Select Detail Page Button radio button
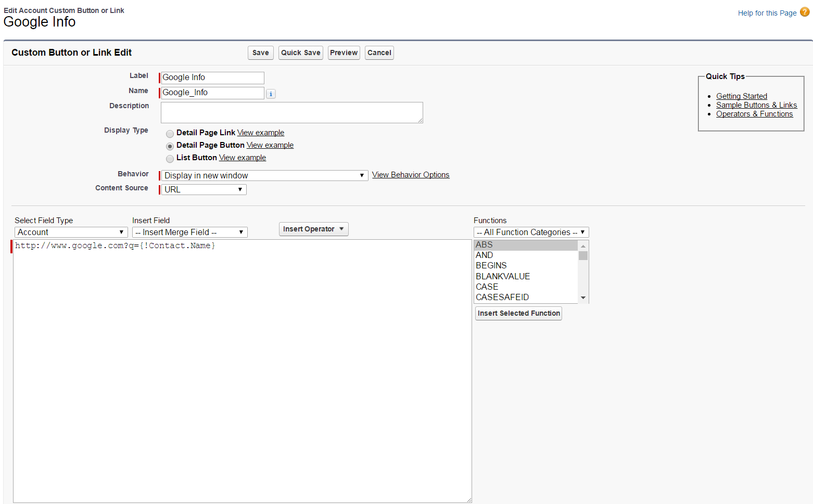This screenshot has width=813, height=504. click(x=170, y=146)
